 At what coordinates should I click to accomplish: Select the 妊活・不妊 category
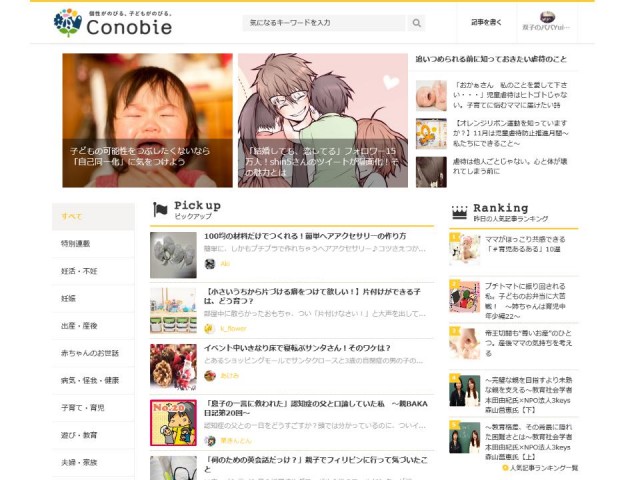93,271
